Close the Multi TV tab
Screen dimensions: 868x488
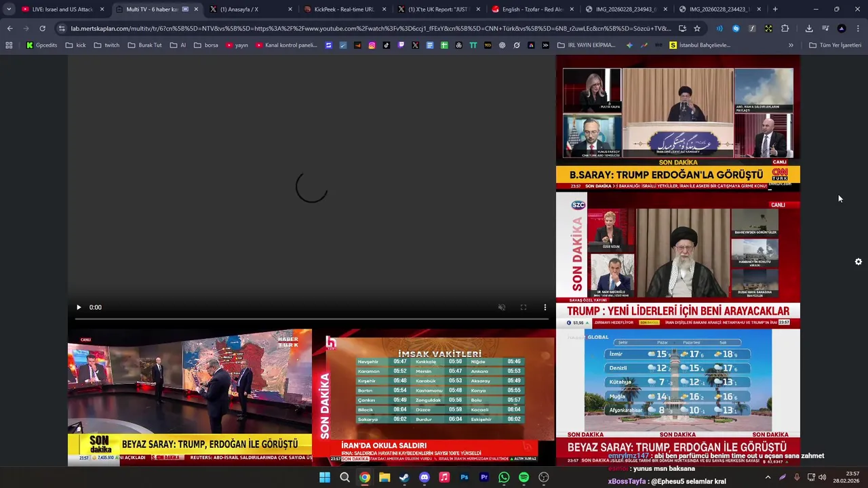[x=197, y=9]
